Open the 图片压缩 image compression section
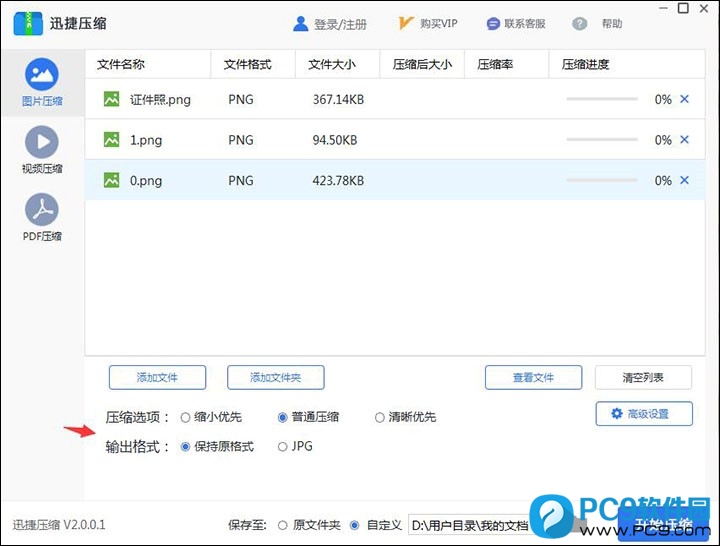Viewport: 720px width, 546px height. 41,82
